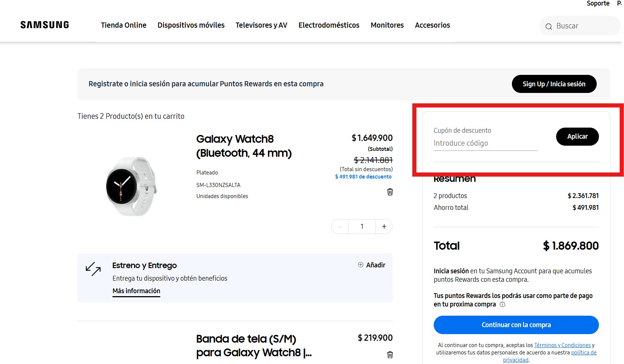The height and width of the screenshot is (364, 624).
Task: Apply the discount coupon
Action: (577, 136)
